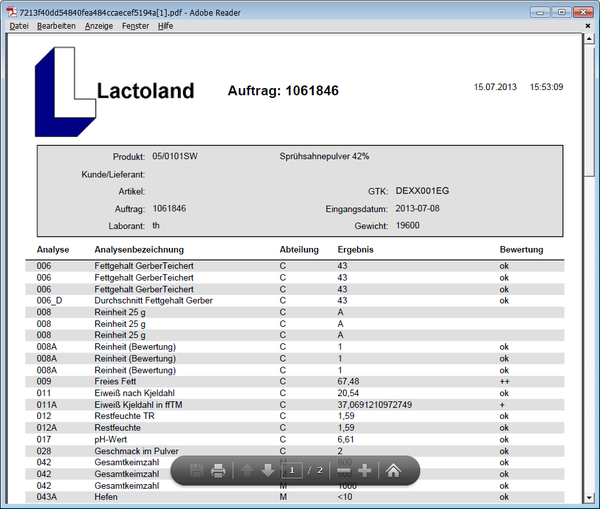The image size is (600, 509).
Task: Click 'Eiweiß nach Kjeldahl' row label
Action: click(134, 393)
